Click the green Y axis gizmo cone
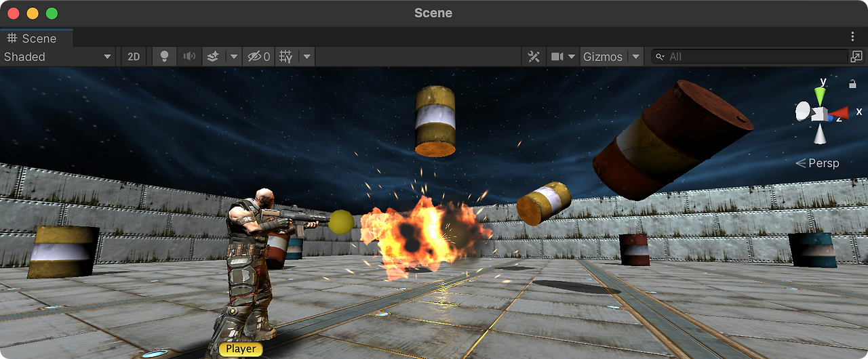 coord(821,95)
